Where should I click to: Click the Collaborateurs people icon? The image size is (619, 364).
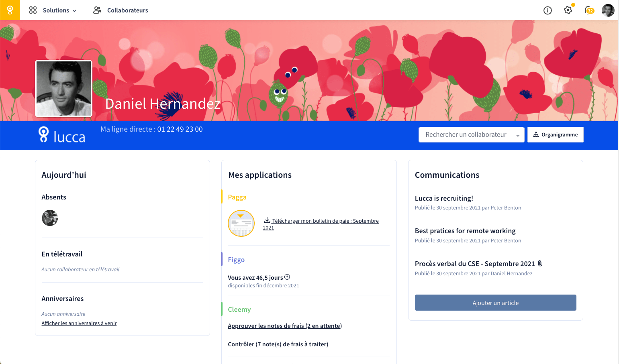(97, 10)
